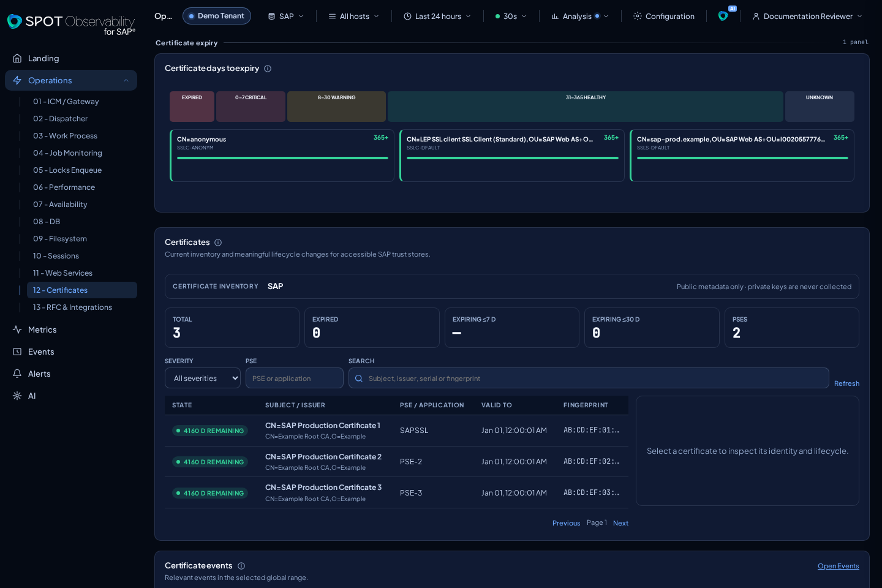Show info tooltip for Certificates panel
The image size is (882, 588).
pyautogui.click(x=218, y=243)
